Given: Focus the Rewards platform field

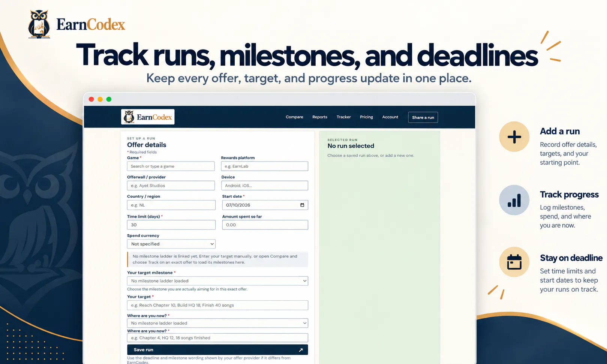Looking at the screenshot, I should click(265, 166).
